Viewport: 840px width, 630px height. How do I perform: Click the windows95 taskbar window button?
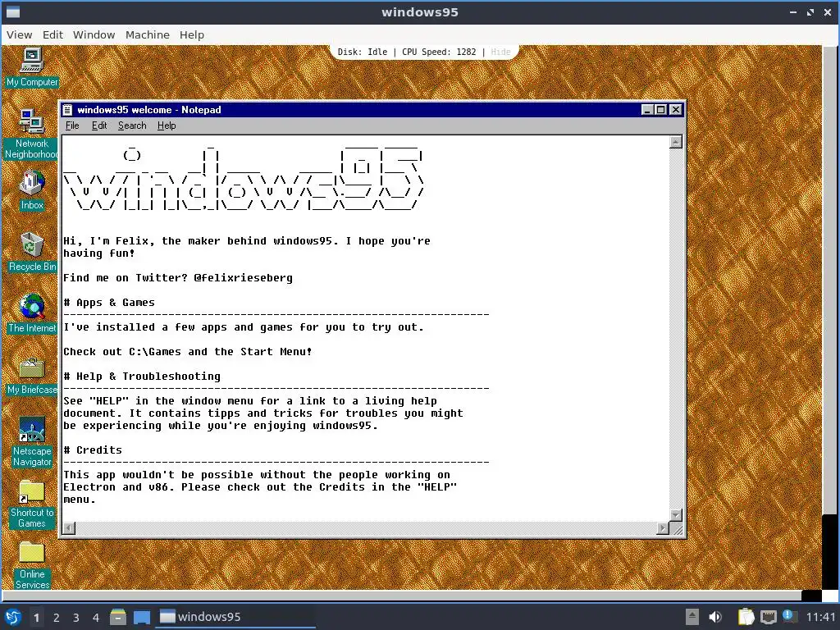point(235,617)
